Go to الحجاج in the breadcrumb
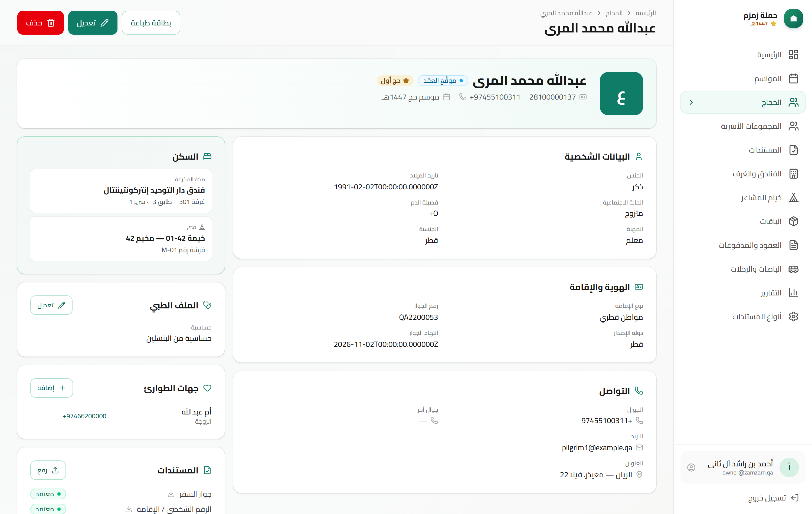The image size is (812, 514). (614, 13)
